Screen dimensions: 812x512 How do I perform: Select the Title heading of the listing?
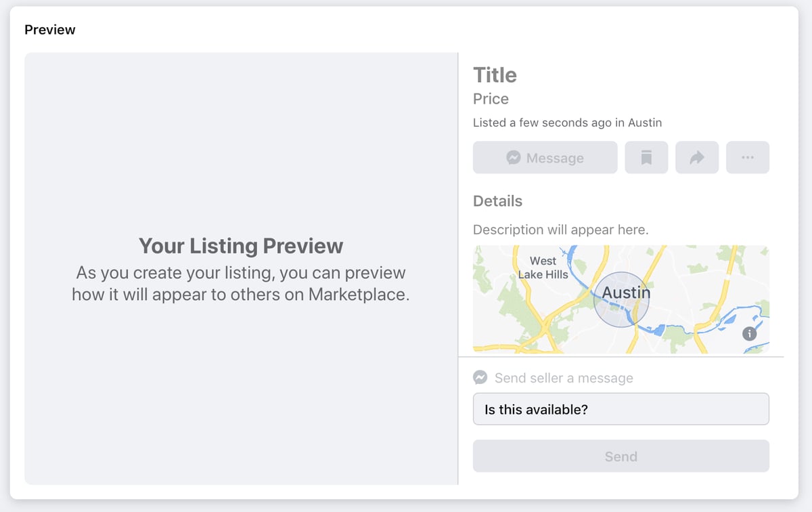click(x=495, y=75)
